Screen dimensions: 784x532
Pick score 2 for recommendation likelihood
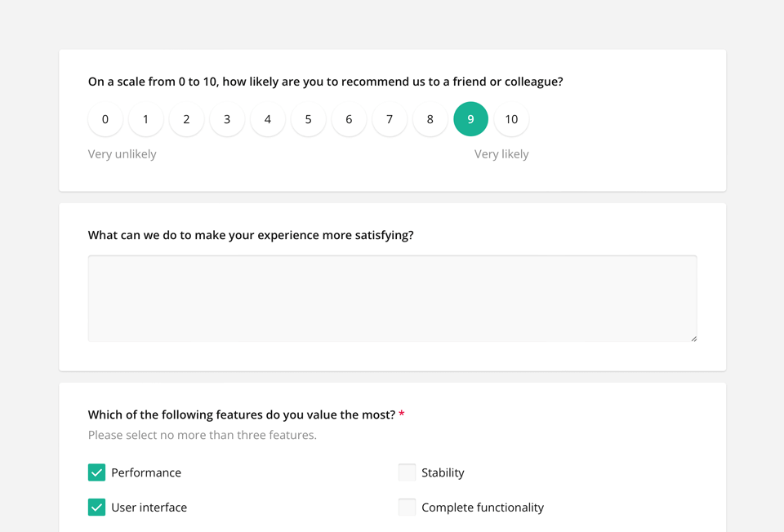click(186, 119)
